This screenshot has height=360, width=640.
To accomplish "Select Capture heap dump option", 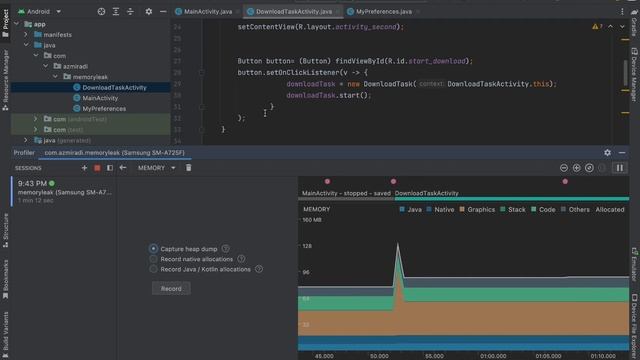I will coord(153,249).
